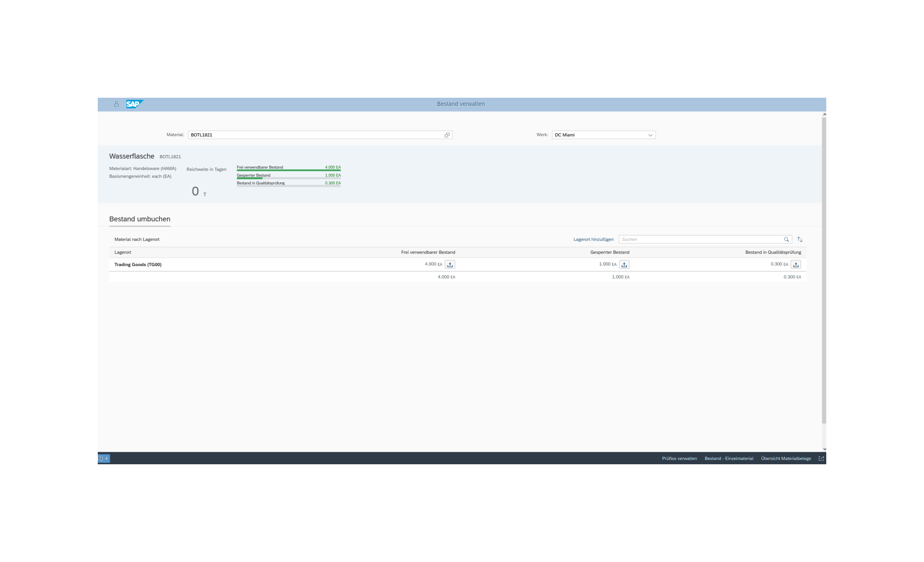Viewport: 924px width, 562px height.
Task: Click the Reichweite in Tagen label
Action: (206, 170)
